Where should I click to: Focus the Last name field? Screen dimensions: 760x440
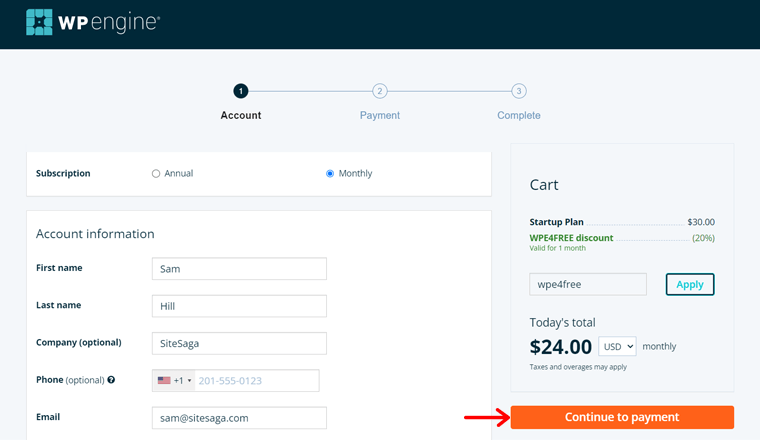point(239,306)
